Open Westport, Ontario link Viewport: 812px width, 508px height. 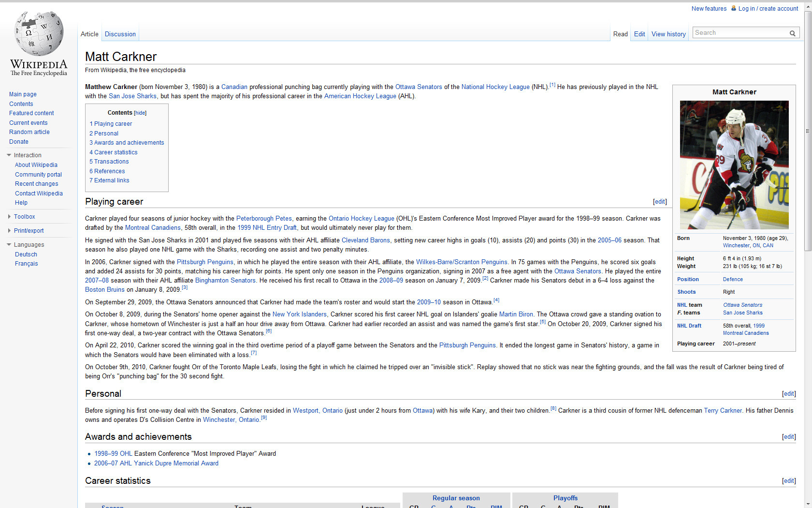click(x=318, y=411)
